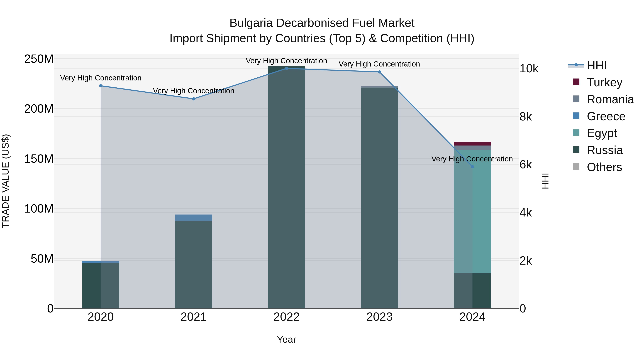Click 2023 Very High Concentration annotation

click(x=379, y=64)
